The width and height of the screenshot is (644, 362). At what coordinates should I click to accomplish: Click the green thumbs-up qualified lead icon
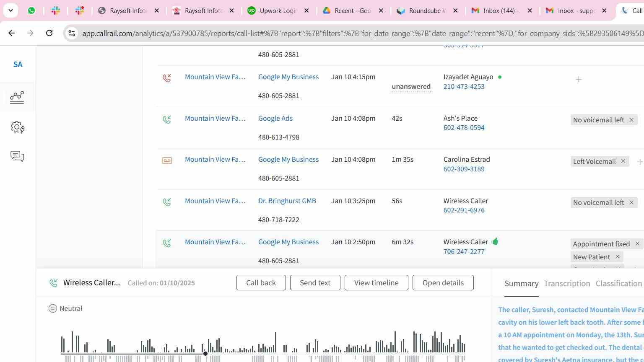[x=495, y=241]
